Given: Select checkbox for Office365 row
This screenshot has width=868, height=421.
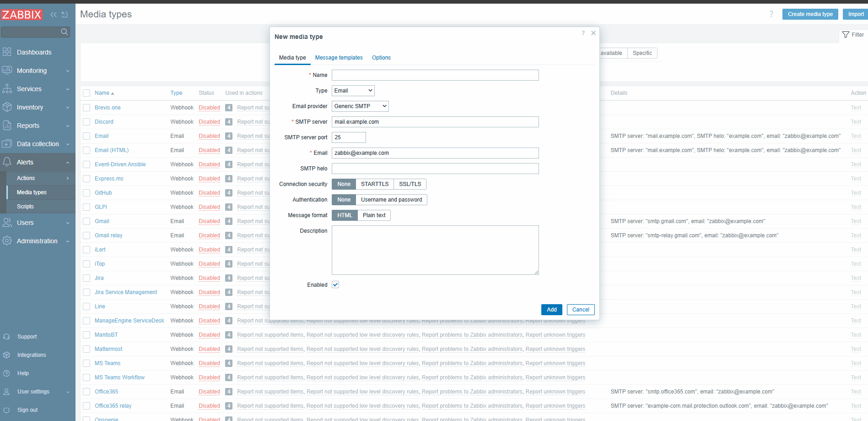Looking at the screenshot, I should point(86,392).
